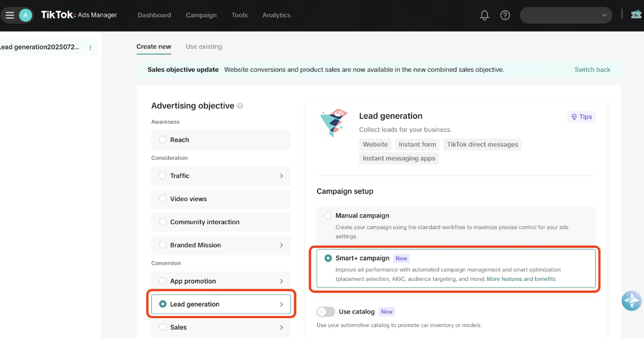The image size is (644, 338).
Task: Click the coupon icon in top bar
Action: click(636, 14)
